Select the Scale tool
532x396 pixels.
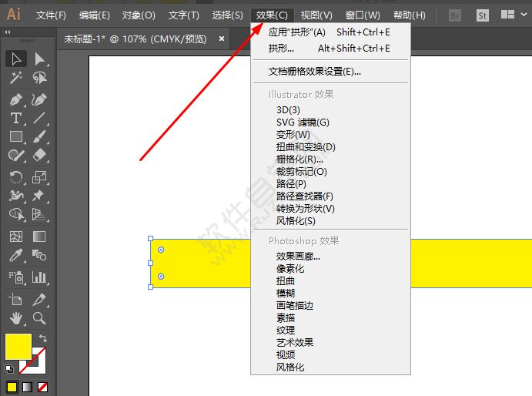pos(39,177)
